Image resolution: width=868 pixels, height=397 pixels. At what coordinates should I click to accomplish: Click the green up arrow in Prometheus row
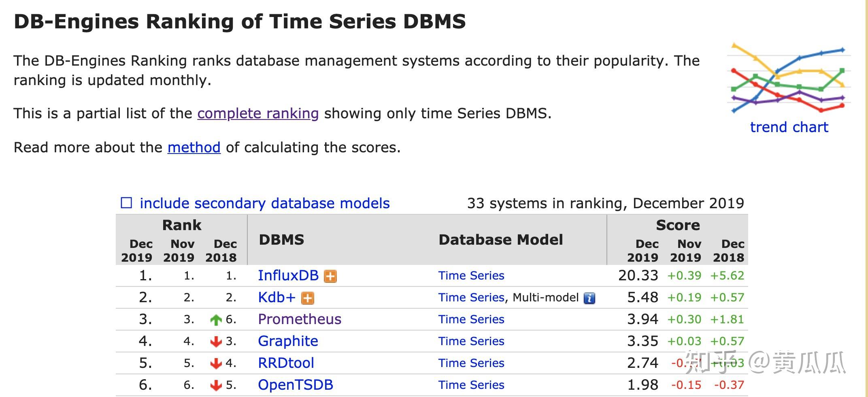click(x=216, y=320)
